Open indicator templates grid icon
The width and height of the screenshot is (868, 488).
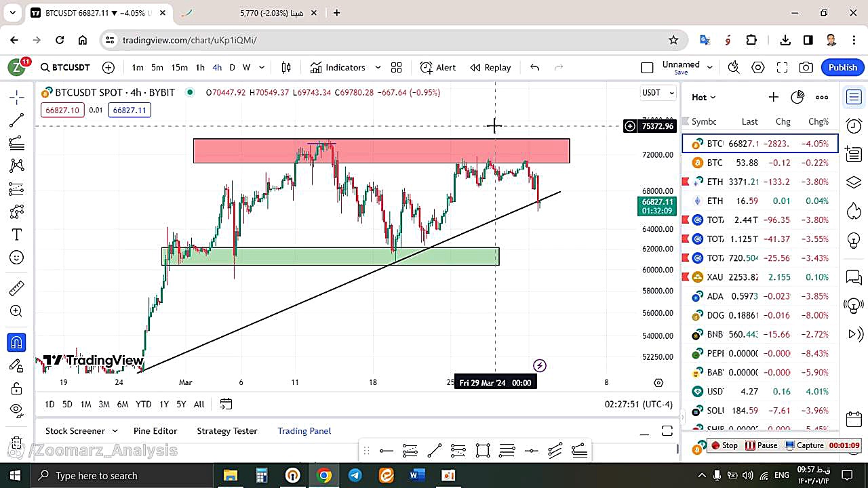coord(396,67)
